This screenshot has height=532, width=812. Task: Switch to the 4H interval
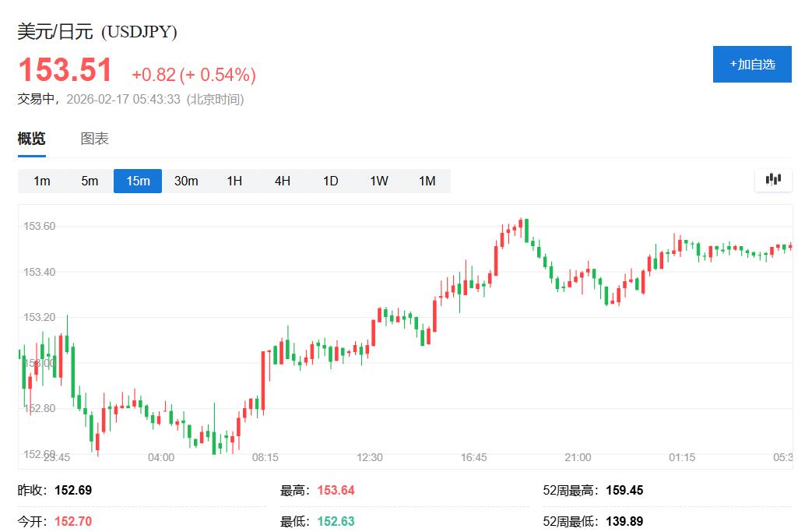(x=282, y=180)
